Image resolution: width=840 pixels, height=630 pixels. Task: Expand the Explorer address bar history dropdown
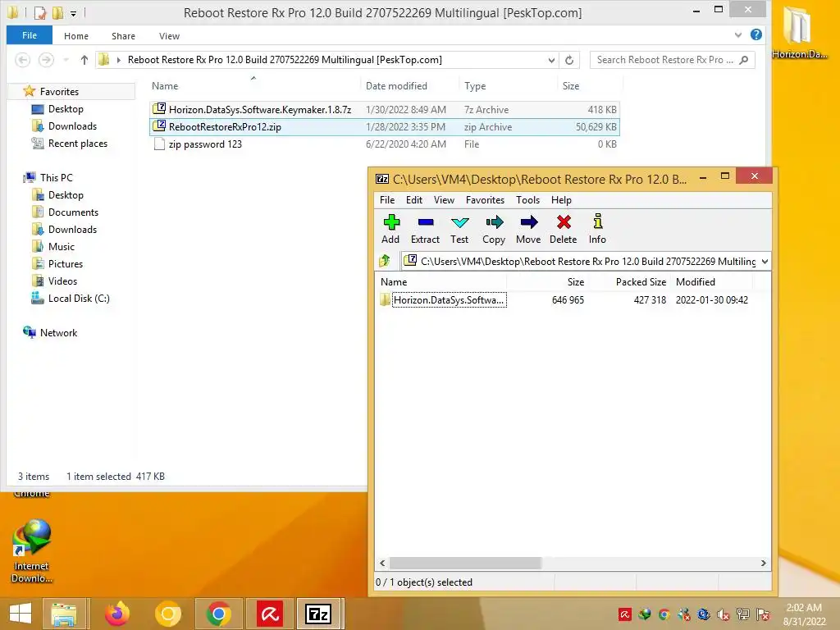551,60
